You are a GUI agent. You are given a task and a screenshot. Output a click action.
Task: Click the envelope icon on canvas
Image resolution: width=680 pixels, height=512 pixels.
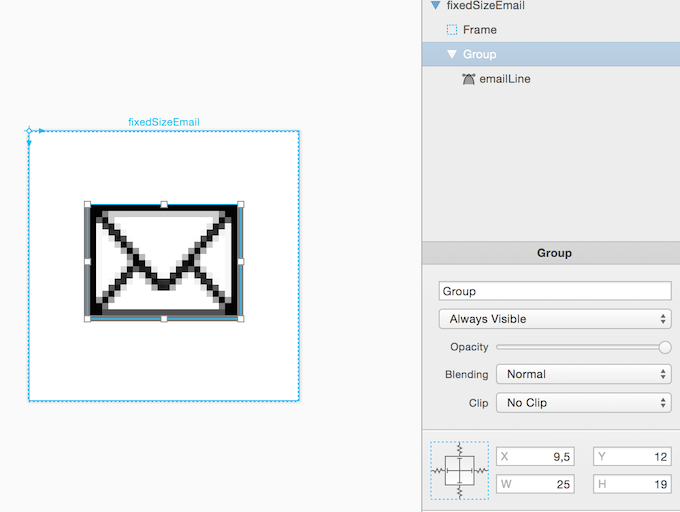click(x=164, y=261)
